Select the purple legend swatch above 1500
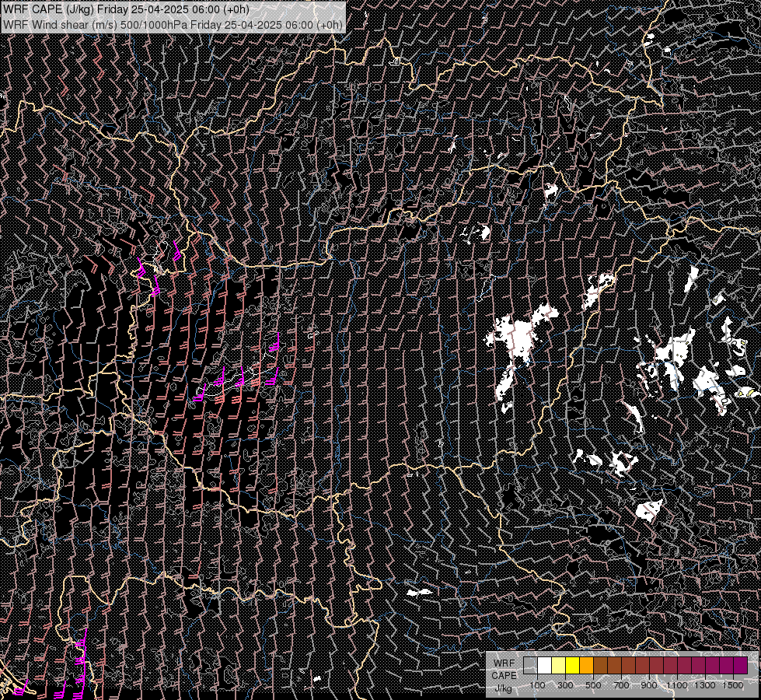This screenshot has height=700, width=761. (x=741, y=666)
